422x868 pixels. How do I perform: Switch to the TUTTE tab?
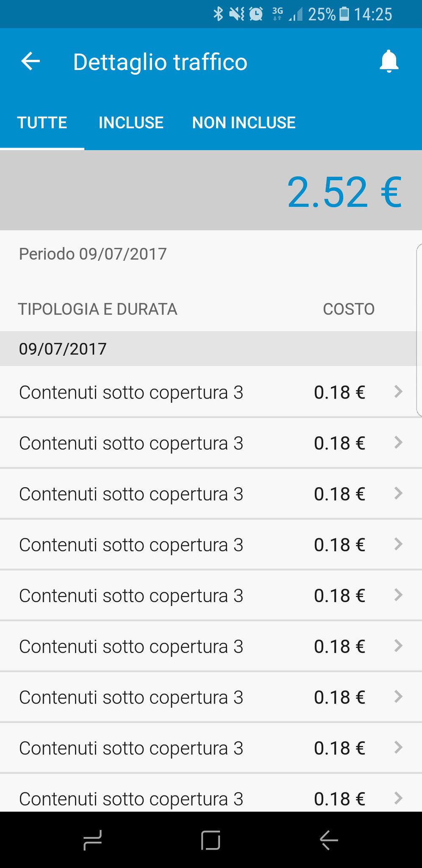pos(42,123)
